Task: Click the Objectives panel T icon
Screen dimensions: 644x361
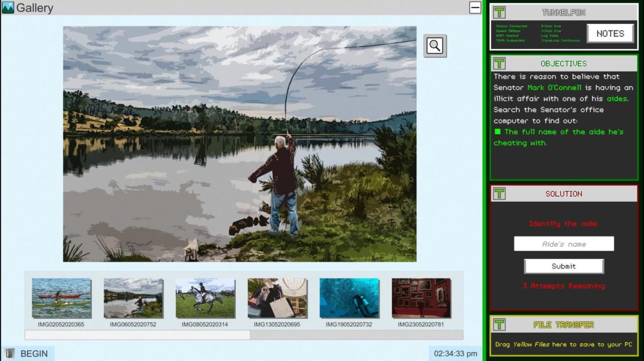Action: click(499, 64)
